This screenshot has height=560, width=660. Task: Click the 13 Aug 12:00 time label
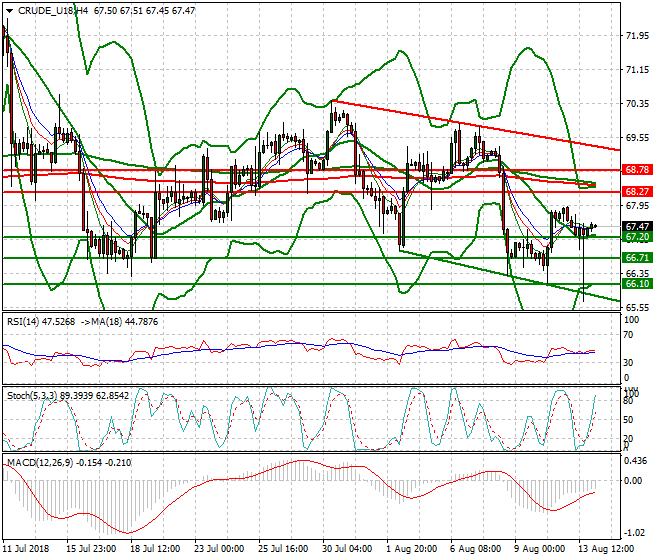coord(606,549)
